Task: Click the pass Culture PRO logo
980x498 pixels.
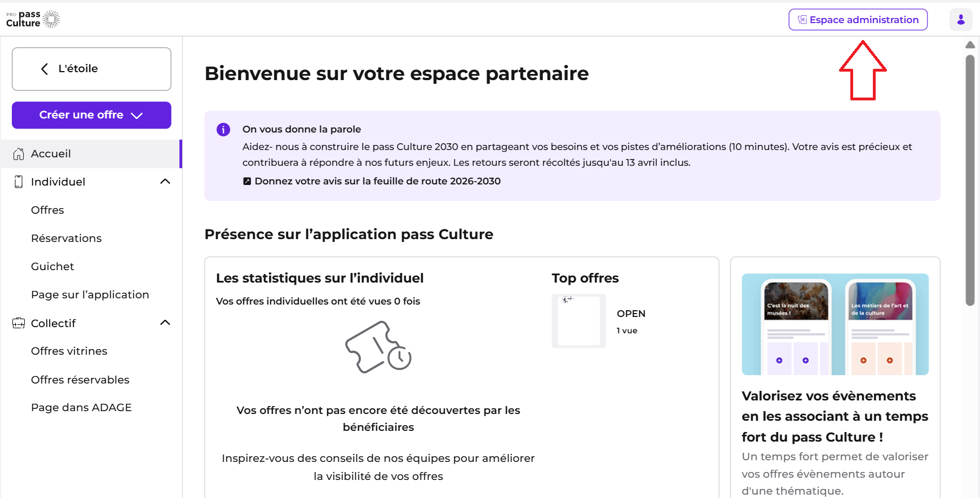Action: pos(33,19)
